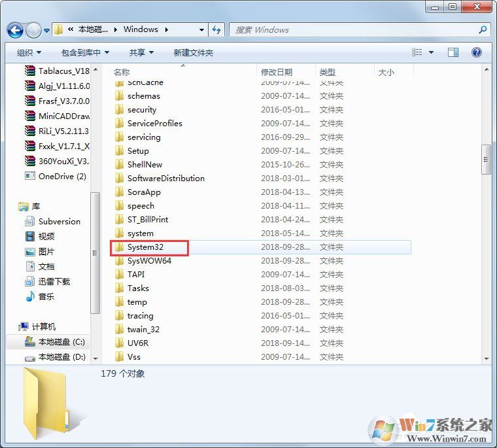Open the 迅雷下载 library icon
Image resolution: width=497 pixels, height=448 pixels.
coord(30,281)
